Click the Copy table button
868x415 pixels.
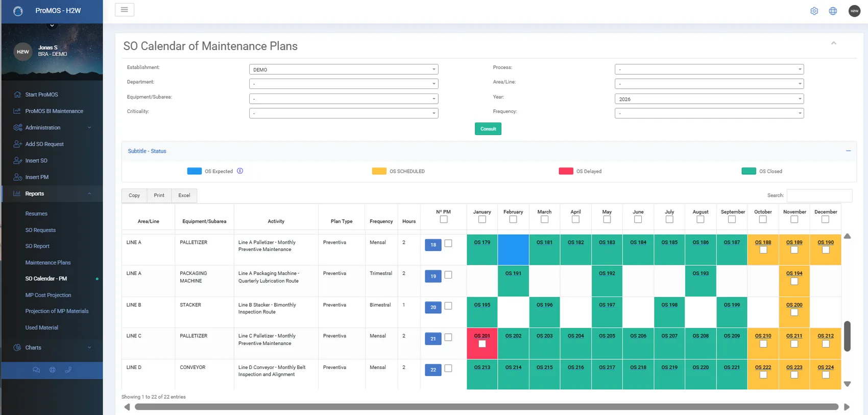coord(134,195)
